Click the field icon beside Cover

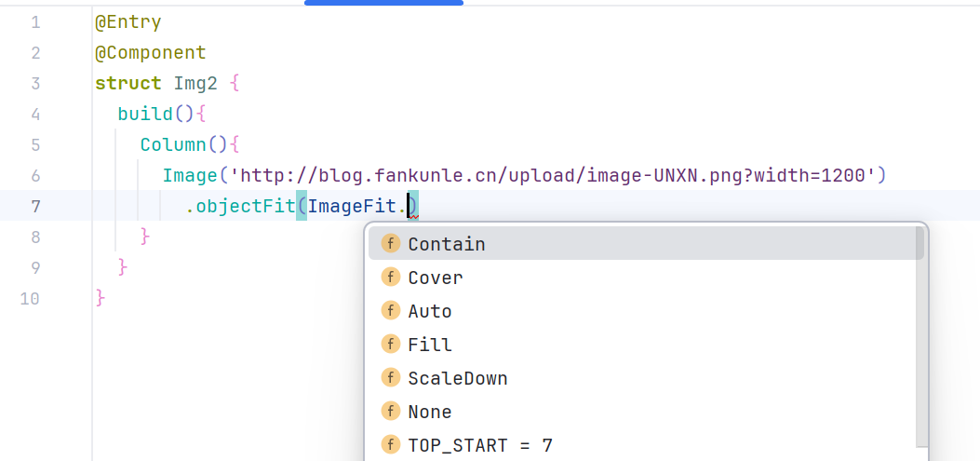391,278
